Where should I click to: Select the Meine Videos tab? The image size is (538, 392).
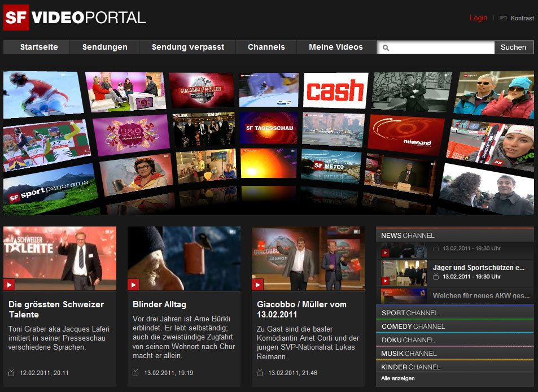click(336, 47)
